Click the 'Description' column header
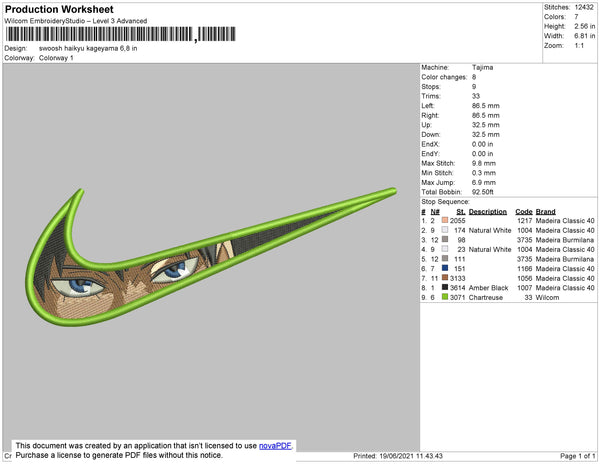 (x=488, y=212)
